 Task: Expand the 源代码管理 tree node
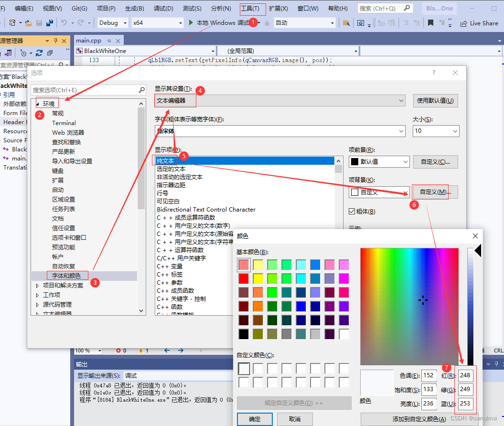(x=38, y=304)
